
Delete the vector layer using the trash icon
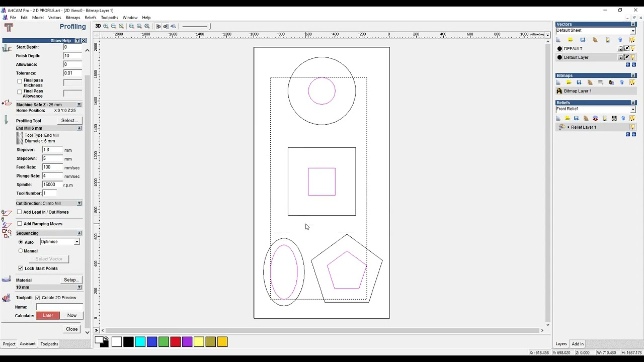coord(620,40)
